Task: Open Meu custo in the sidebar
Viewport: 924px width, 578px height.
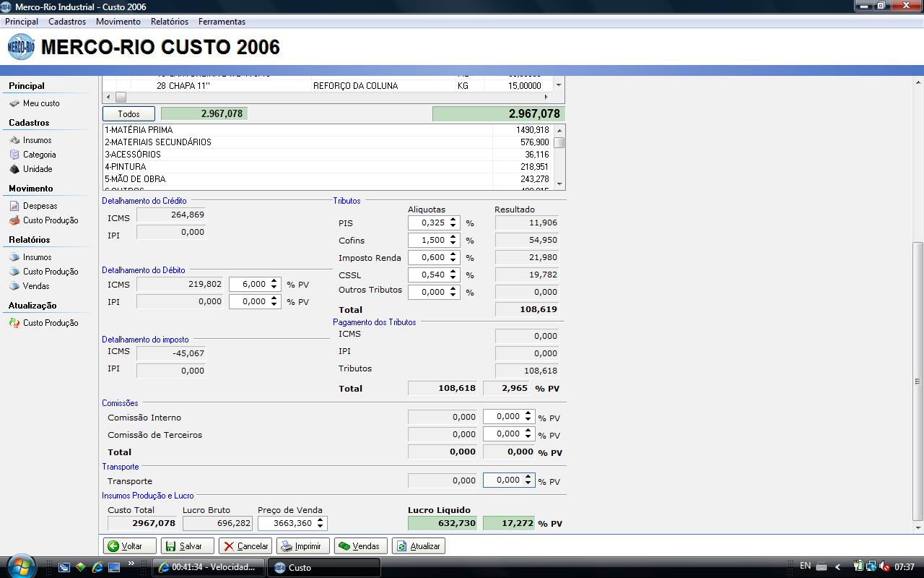Action: click(x=40, y=103)
